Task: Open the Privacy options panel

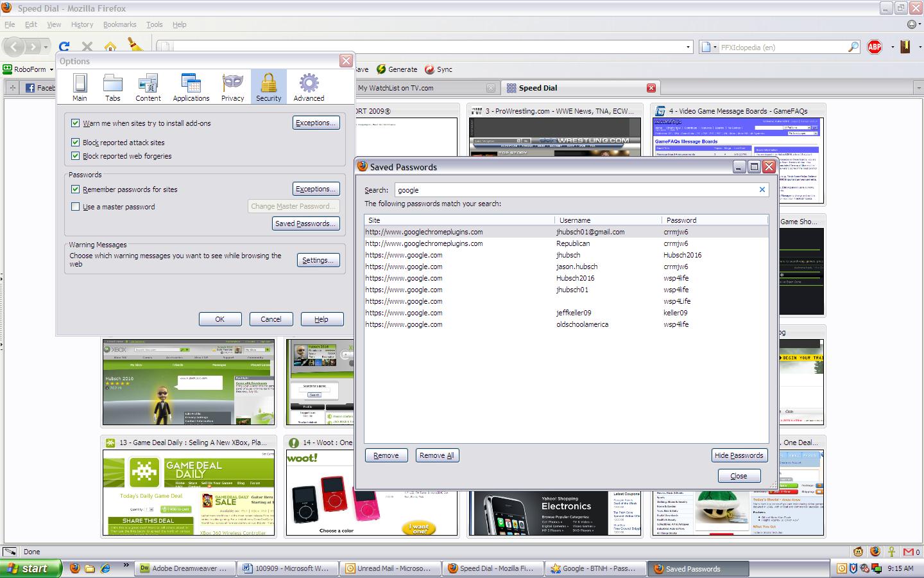Action: pos(232,87)
